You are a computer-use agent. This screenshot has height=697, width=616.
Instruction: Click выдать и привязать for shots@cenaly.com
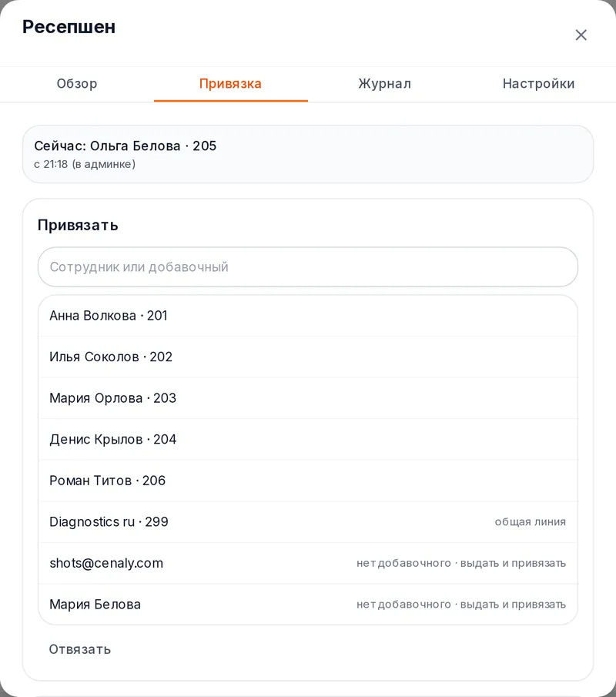pos(513,563)
